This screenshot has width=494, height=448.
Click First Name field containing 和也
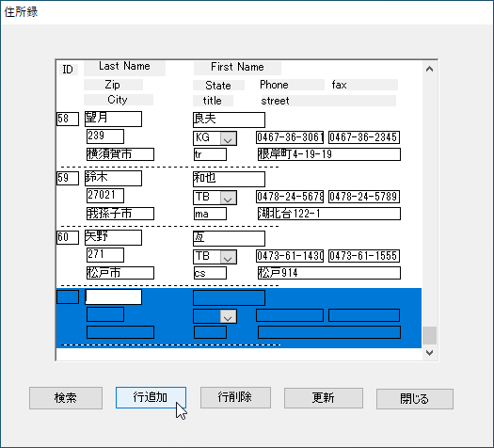229,179
